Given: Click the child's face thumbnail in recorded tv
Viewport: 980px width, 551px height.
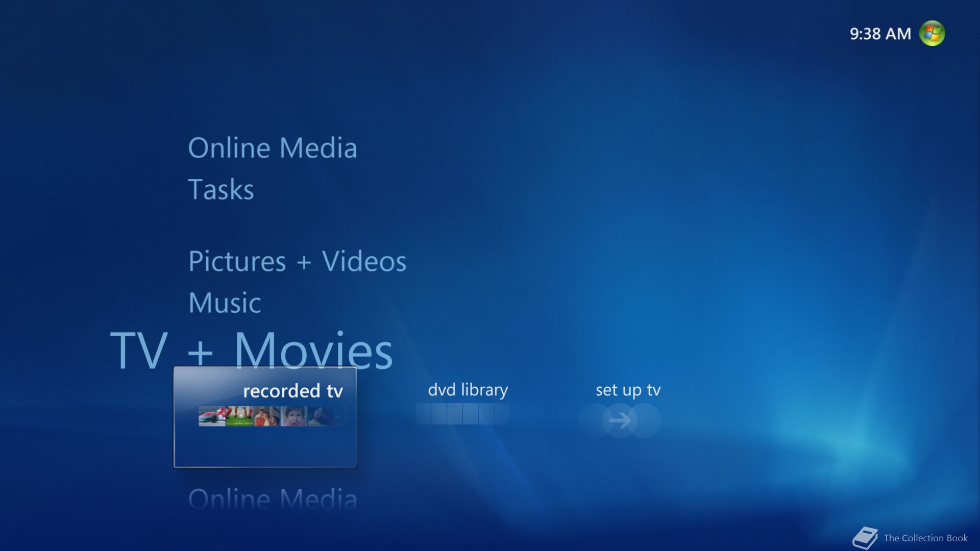Looking at the screenshot, I should coord(294,416).
